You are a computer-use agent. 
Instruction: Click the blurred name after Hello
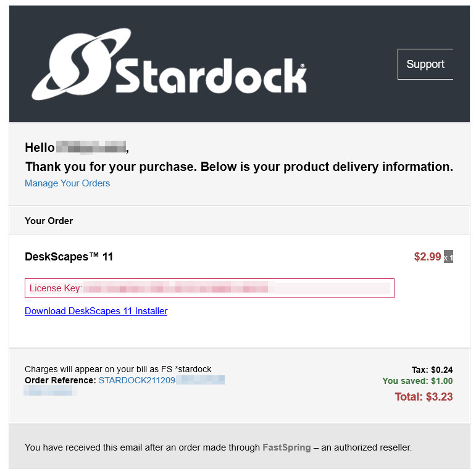pyautogui.click(x=91, y=148)
